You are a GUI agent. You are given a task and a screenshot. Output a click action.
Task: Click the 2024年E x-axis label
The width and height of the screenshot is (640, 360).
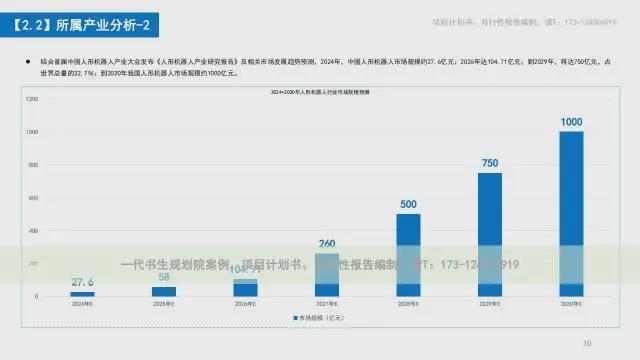click(82, 304)
